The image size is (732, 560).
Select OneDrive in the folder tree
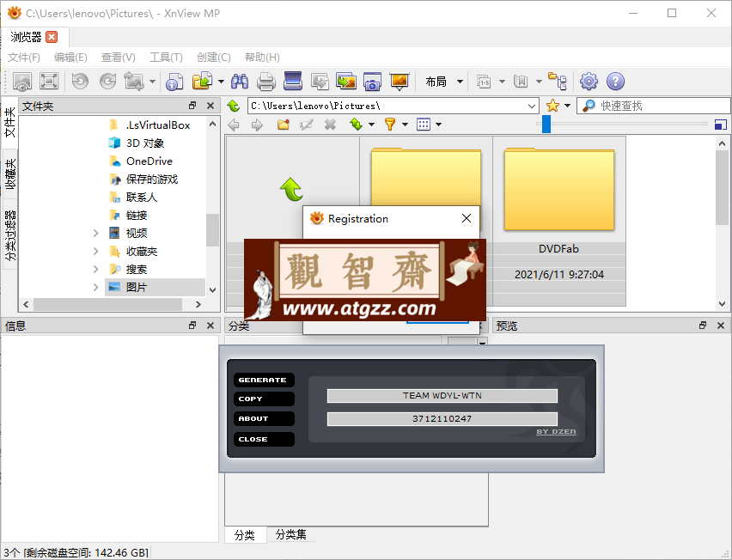click(149, 161)
